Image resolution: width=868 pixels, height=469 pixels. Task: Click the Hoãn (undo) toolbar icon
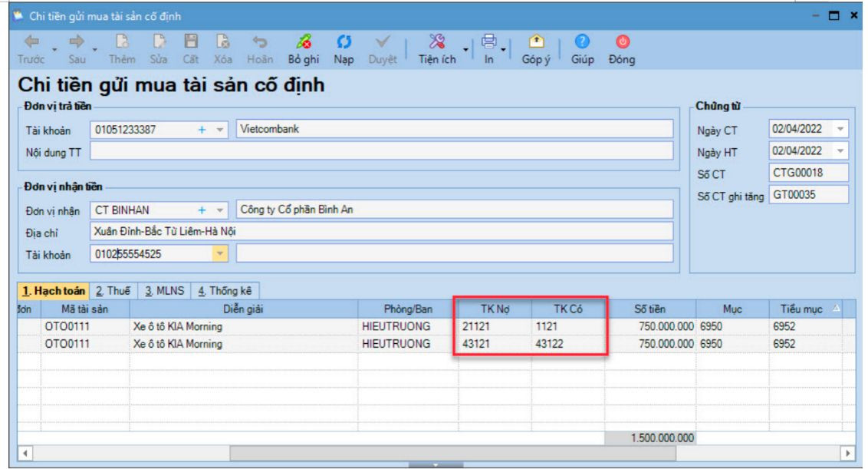tap(259, 41)
